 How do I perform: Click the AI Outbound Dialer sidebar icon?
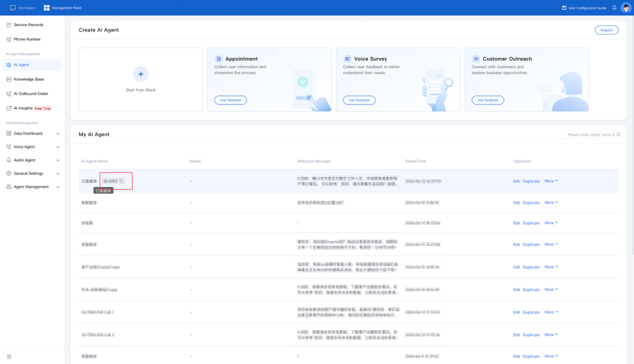[x=9, y=94]
